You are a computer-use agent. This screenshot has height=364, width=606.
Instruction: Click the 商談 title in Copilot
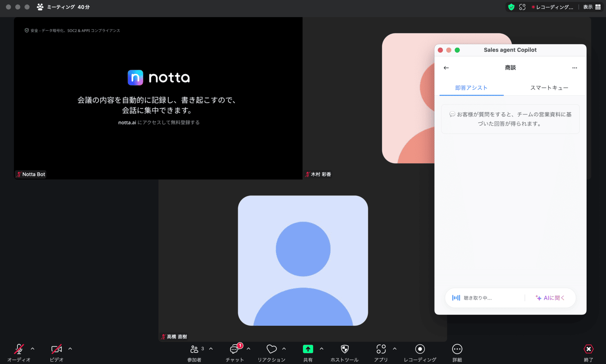point(510,68)
